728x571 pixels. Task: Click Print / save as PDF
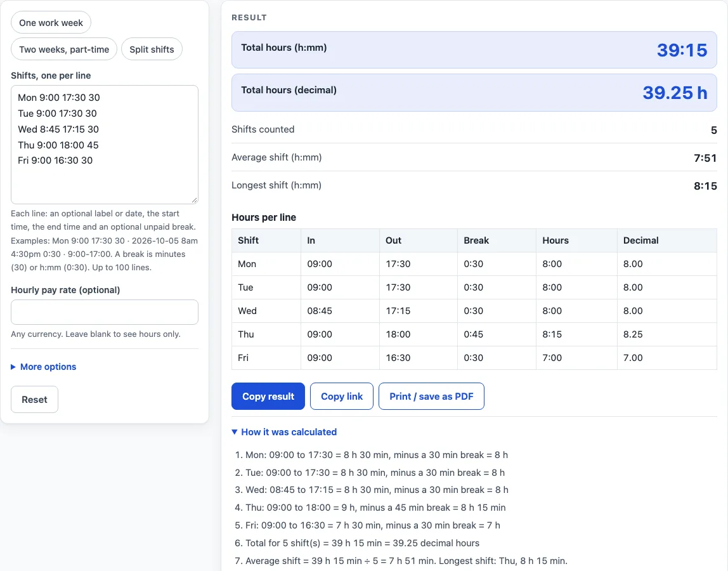(431, 397)
